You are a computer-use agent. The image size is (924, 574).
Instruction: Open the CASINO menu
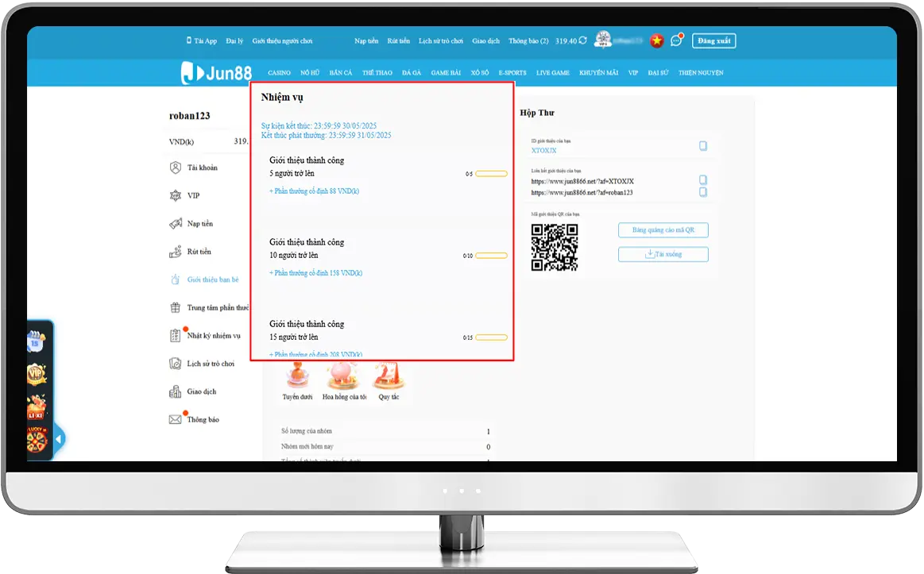click(280, 73)
